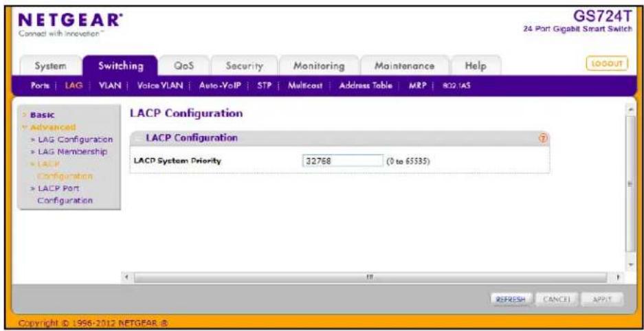Image resolution: width=644 pixels, height=331 pixels.
Task: Open the Maintenance tab
Action: pos(404,66)
